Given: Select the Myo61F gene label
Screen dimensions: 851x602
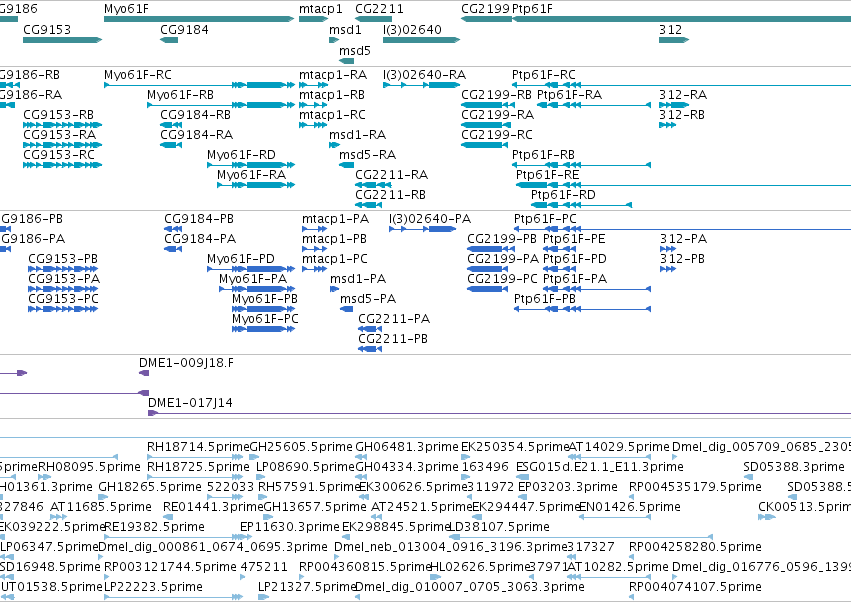Looking at the screenshot, I should pos(126,9).
